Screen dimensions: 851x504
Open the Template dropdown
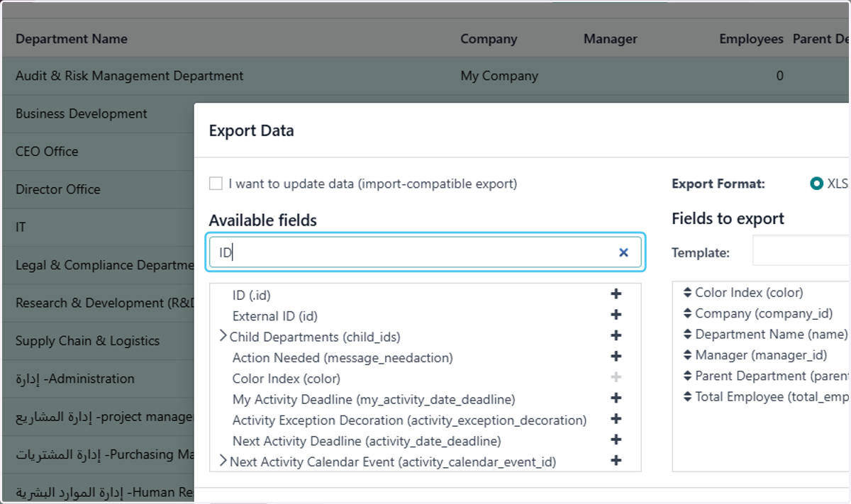coord(801,252)
